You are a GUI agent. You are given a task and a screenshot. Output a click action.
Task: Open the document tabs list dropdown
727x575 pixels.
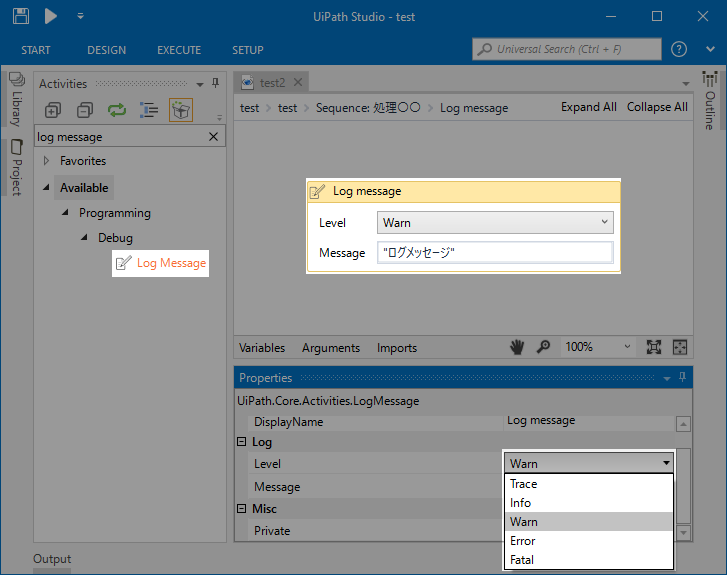click(686, 84)
